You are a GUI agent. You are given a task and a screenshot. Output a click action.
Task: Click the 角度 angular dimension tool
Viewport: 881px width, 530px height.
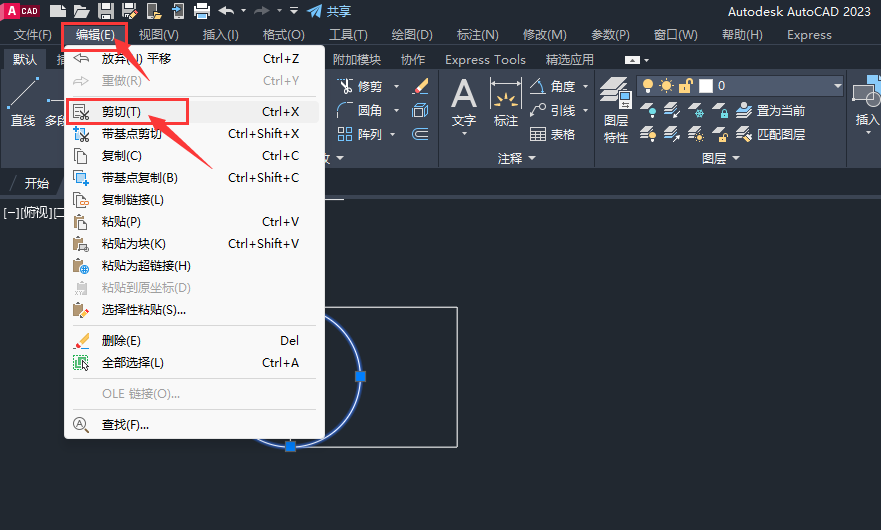(x=554, y=86)
